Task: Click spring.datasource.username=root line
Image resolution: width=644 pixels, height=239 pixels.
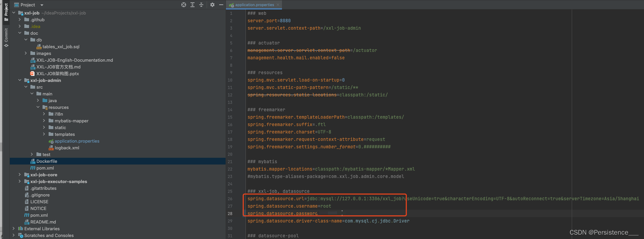Action: tap(289, 206)
